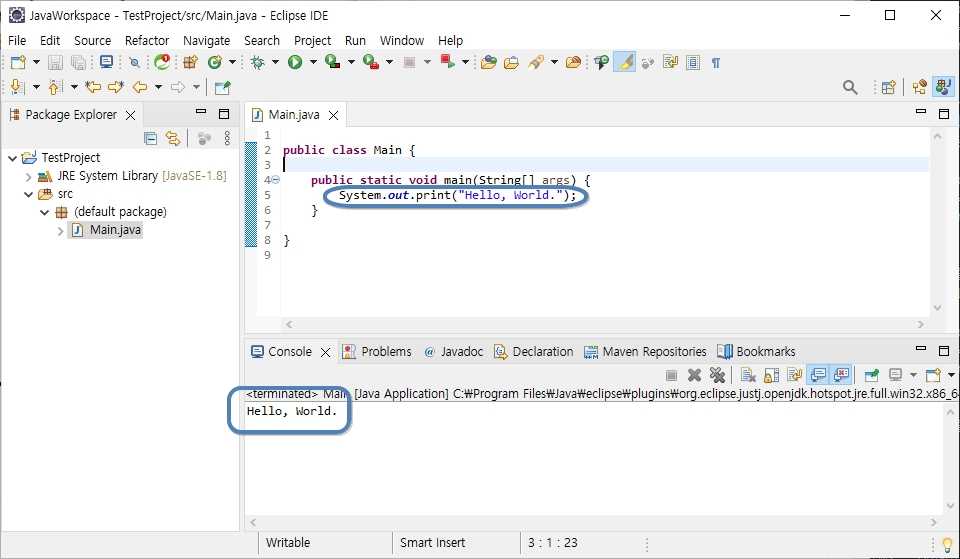Switch to the Bookmarks tab
The image size is (960, 559).
click(756, 351)
